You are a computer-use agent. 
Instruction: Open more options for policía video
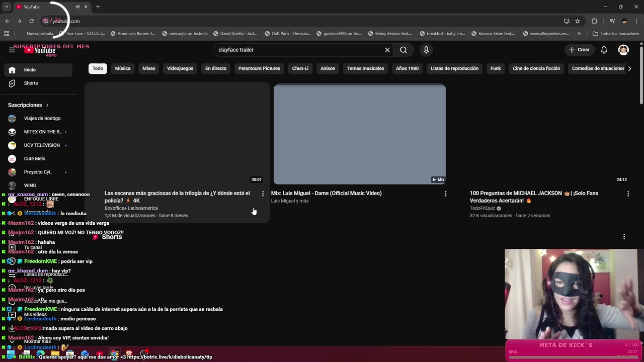[263, 194]
